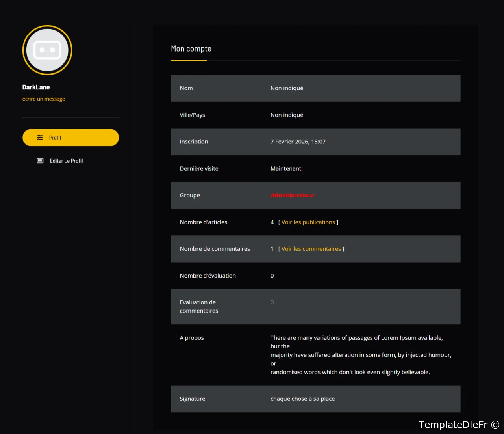This screenshot has width=504, height=434.
Task: Click the Evaluation de commentaires row label
Action: point(199,307)
